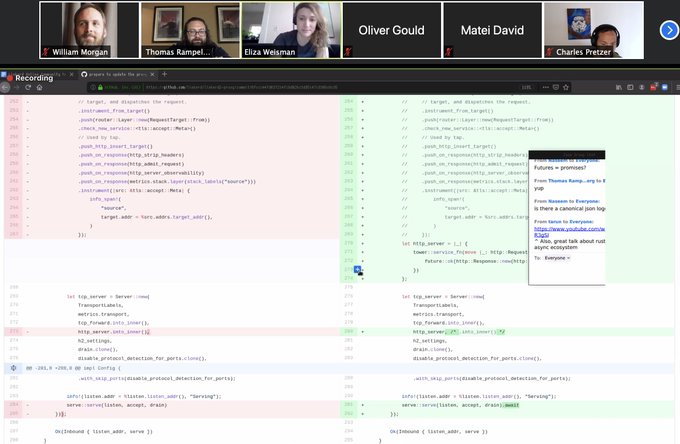Click the chat message input area
Viewport: 680px width, 444px height.
[567, 273]
